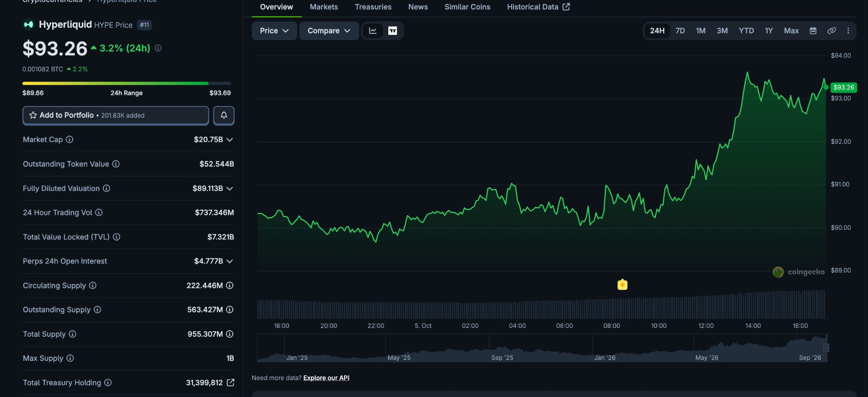Switch to the News tab
The image size is (868, 397).
[418, 7]
